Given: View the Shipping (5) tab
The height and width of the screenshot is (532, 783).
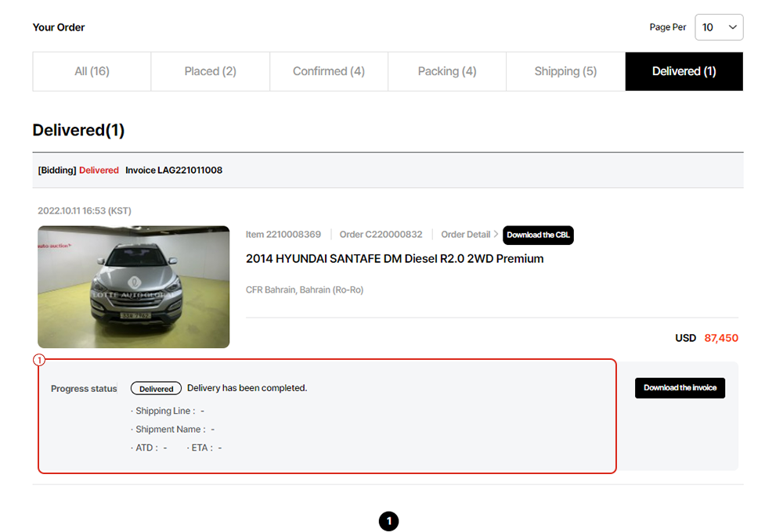Looking at the screenshot, I should (566, 71).
